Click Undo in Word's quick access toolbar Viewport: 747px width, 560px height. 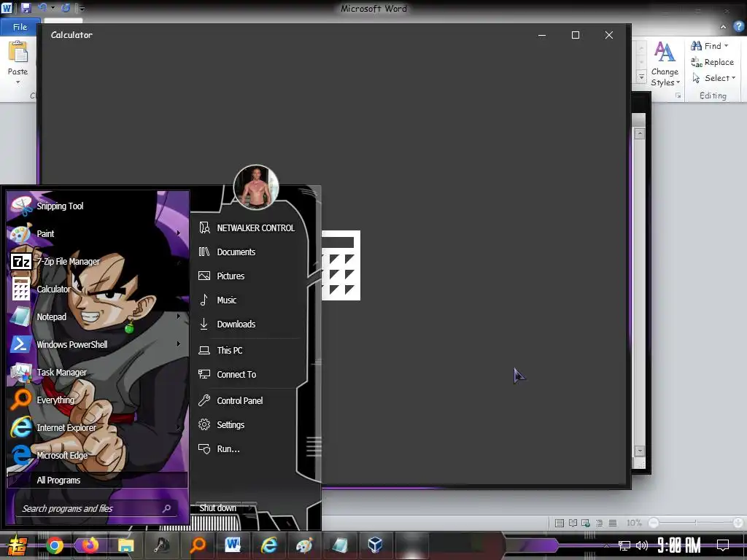[42, 7]
